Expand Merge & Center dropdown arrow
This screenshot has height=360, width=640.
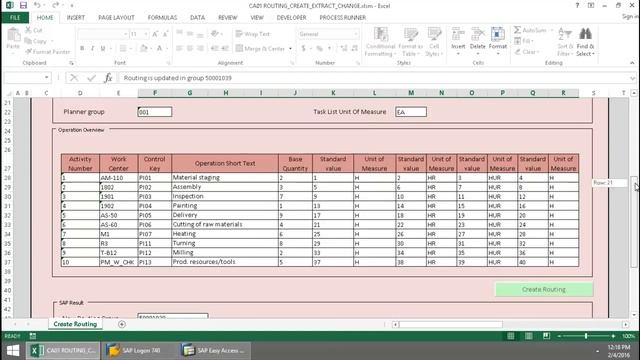pyautogui.click(x=291, y=49)
